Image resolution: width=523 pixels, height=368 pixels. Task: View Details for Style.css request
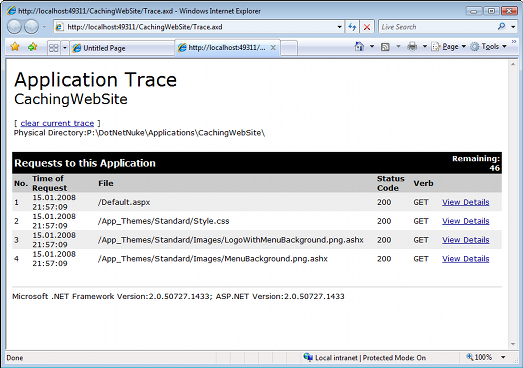click(x=466, y=221)
